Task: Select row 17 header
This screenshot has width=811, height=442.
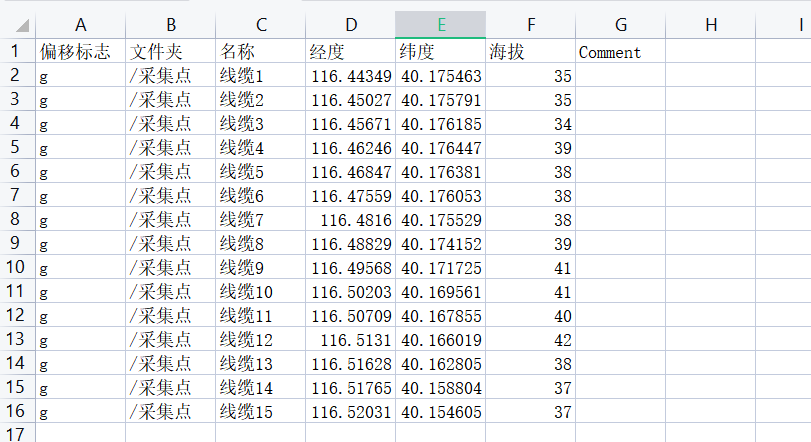Action: [16, 433]
